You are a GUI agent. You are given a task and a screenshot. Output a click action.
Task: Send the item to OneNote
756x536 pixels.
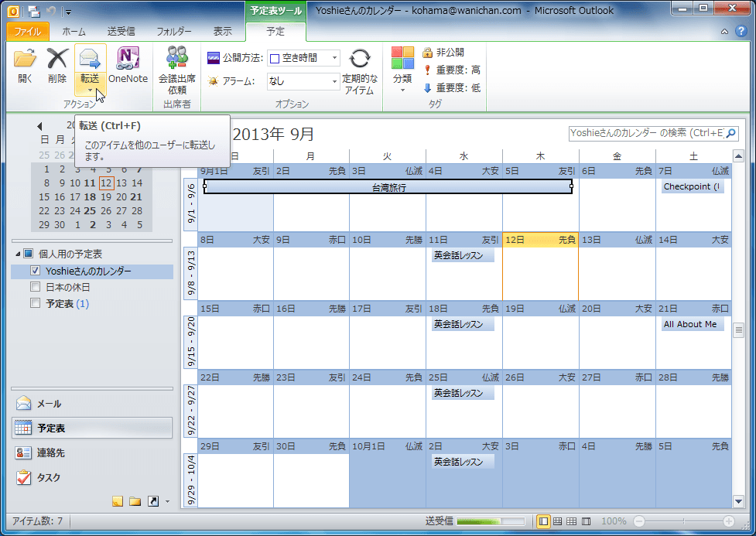[128, 67]
